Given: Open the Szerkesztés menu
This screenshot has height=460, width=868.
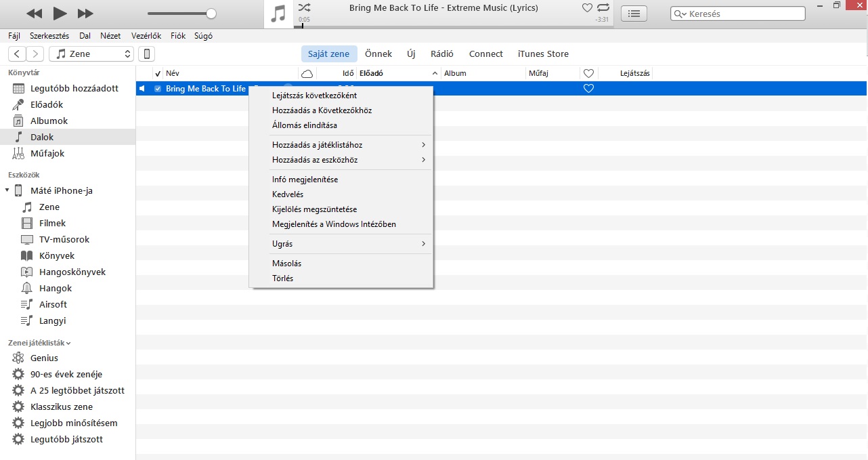Looking at the screenshot, I should pyautogui.click(x=49, y=36).
